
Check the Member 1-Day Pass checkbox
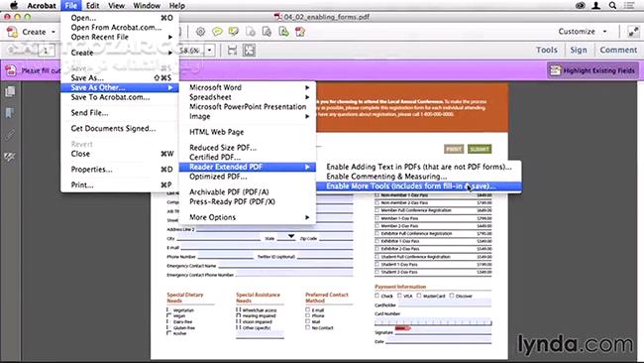coord(377,218)
